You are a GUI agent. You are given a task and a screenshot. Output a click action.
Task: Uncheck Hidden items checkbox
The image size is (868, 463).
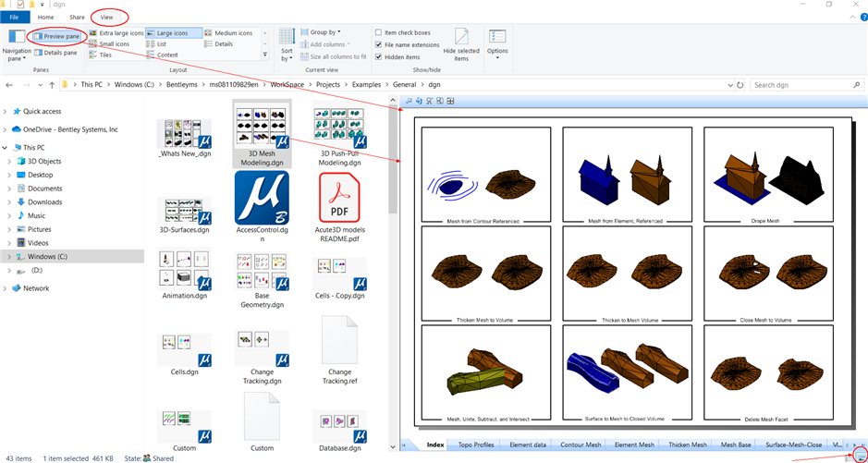pos(379,57)
